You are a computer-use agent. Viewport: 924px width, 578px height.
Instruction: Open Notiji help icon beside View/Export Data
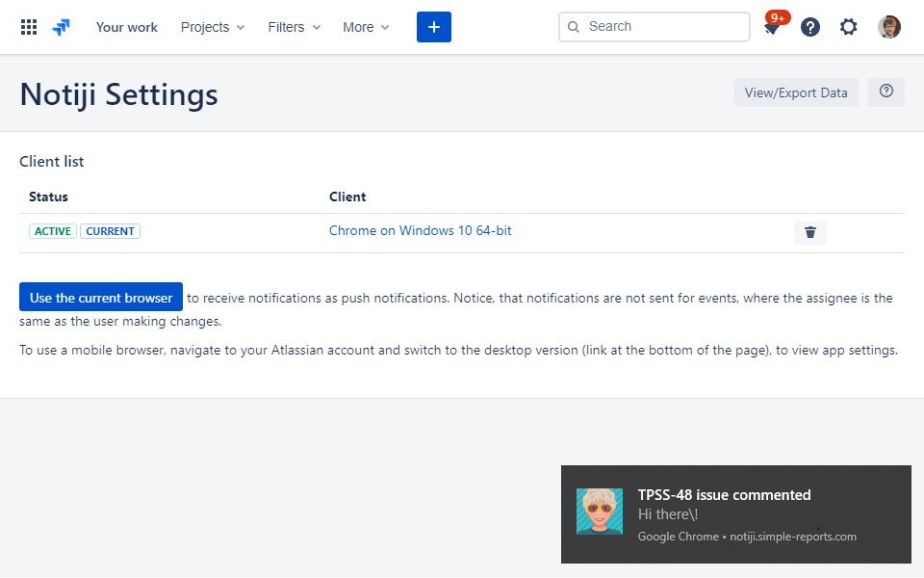[x=886, y=92]
